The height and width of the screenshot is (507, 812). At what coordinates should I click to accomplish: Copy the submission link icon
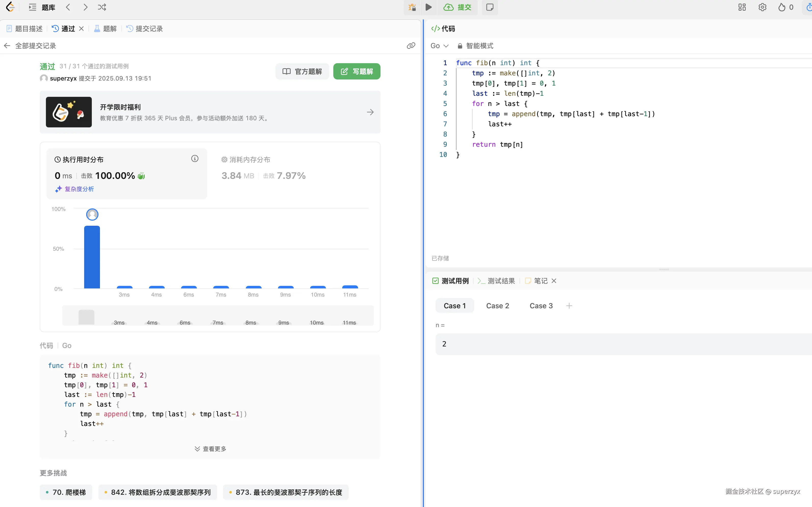(411, 46)
